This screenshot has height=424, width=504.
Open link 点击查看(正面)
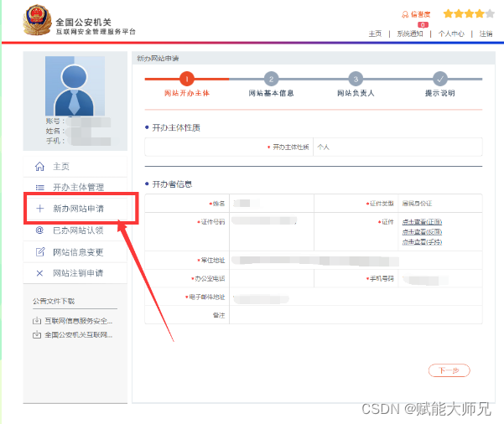422,222
